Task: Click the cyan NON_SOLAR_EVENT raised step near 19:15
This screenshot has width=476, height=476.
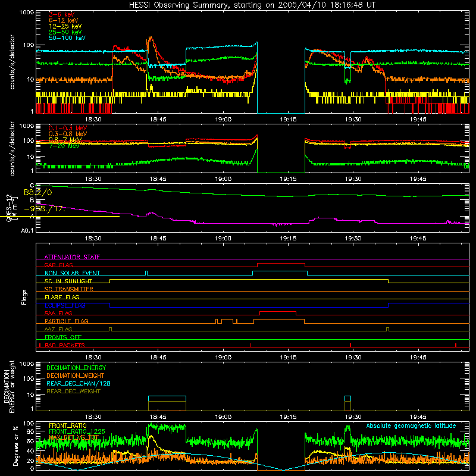Action: click(280, 272)
